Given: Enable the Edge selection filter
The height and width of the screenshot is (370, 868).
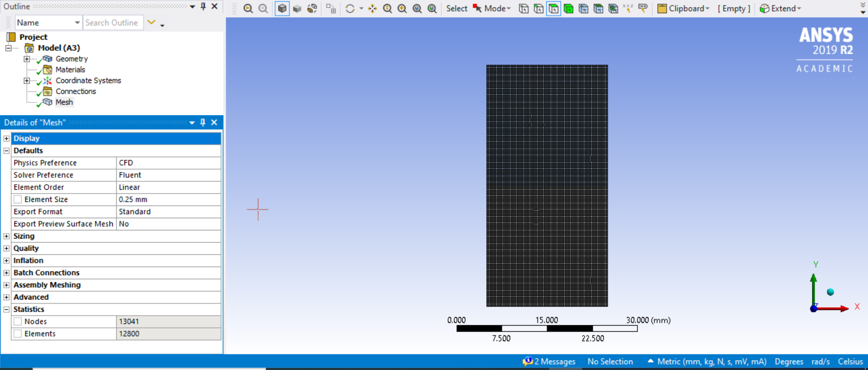Looking at the screenshot, I should 539,9.
